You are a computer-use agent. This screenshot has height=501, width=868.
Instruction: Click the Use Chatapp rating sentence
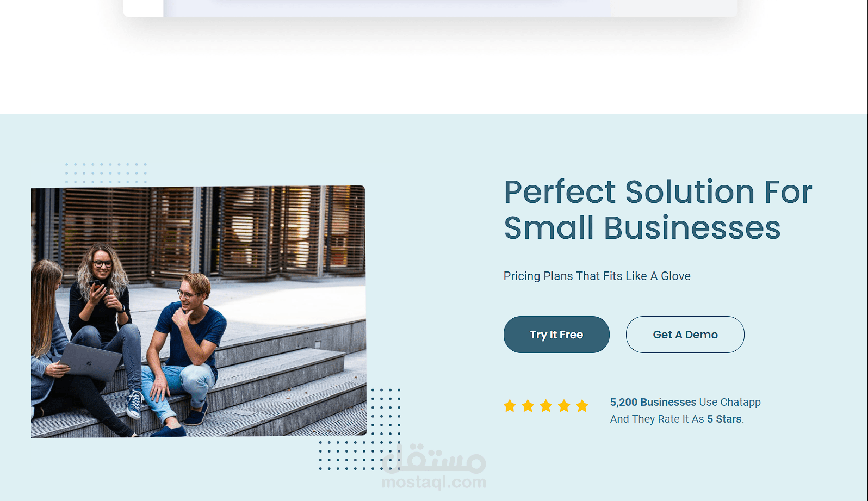[685, 411]
